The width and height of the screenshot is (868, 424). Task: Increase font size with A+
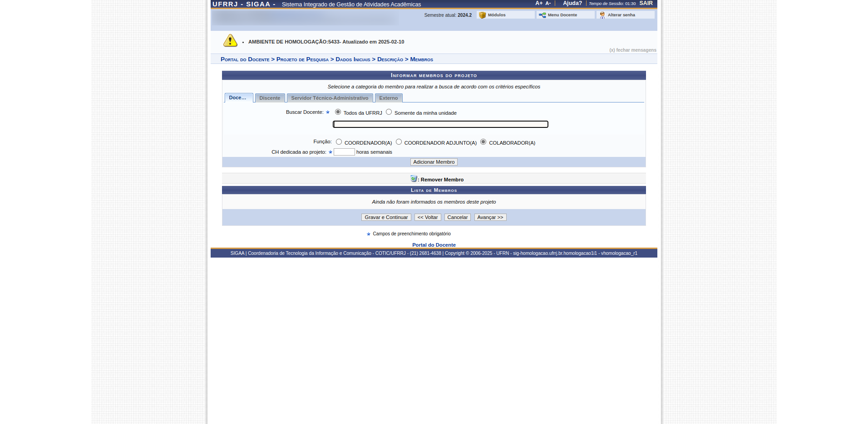point(539,3)
